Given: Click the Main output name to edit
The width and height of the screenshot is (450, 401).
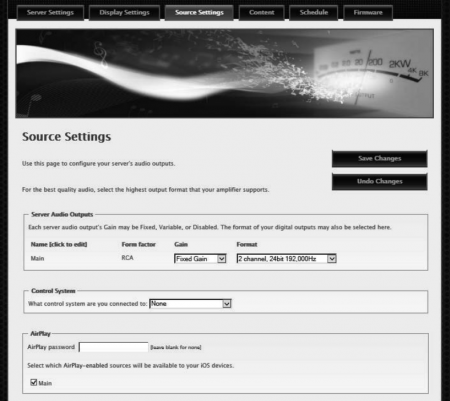Looking at the screenshot, I should pyautogui.click(x=37, y=258).
